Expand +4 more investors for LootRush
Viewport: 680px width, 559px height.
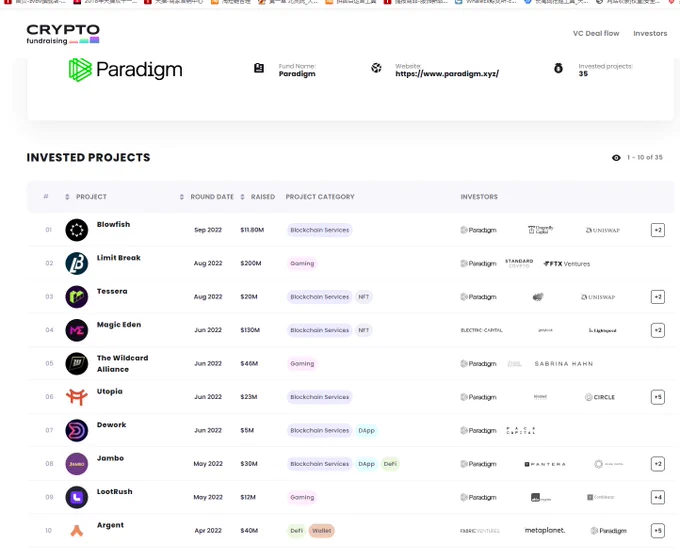point(657,497)
